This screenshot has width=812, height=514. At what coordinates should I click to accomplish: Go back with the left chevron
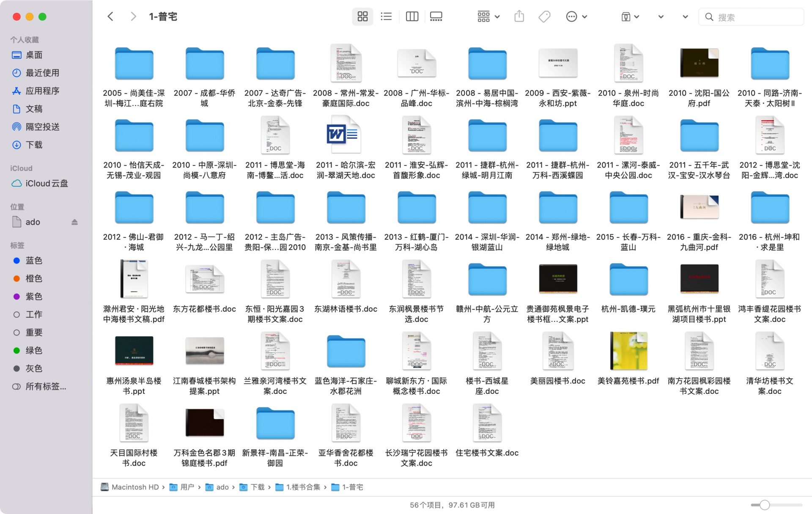point(111,17)
